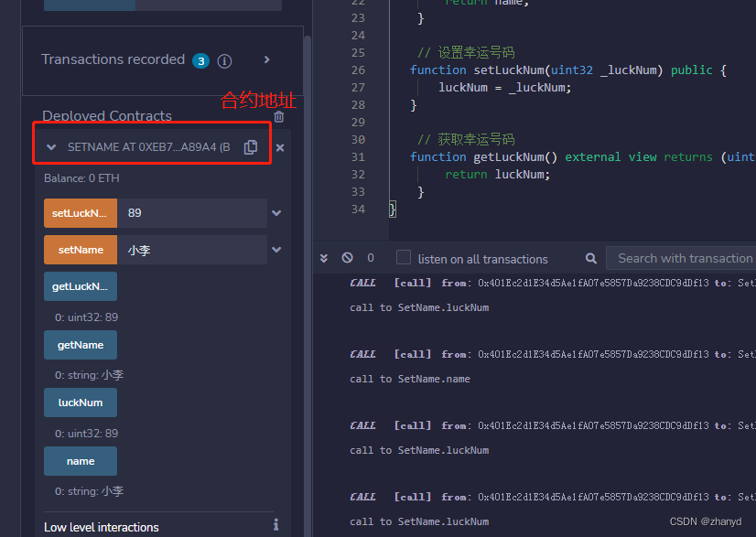Click the '0: uint32: 89' output under getLuckNum
The height and width of the screenshot is (537, 756).
[86, 317]
